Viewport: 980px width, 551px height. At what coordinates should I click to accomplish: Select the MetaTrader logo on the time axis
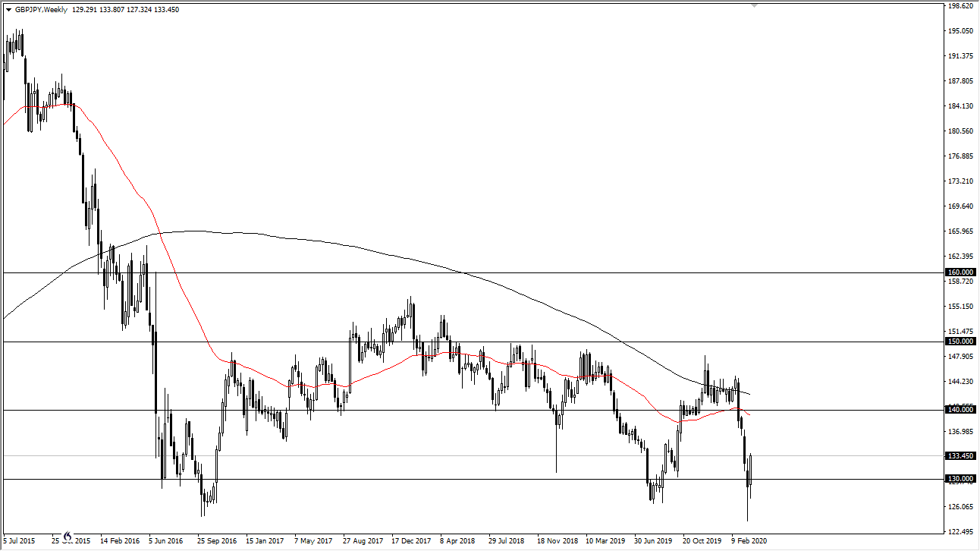[x=68, y=537]
